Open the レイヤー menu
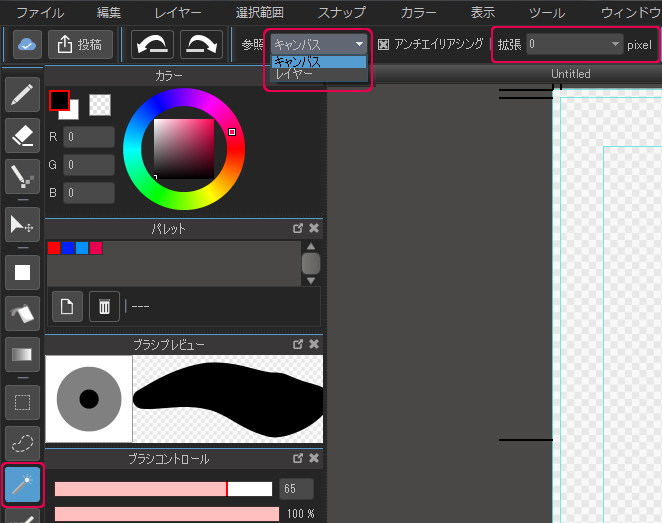The height and width of the screenshot is (523, 662). point(178,13)
